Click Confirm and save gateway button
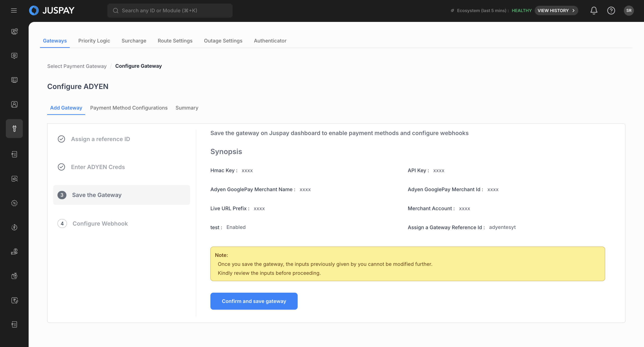 pos(254,301)
